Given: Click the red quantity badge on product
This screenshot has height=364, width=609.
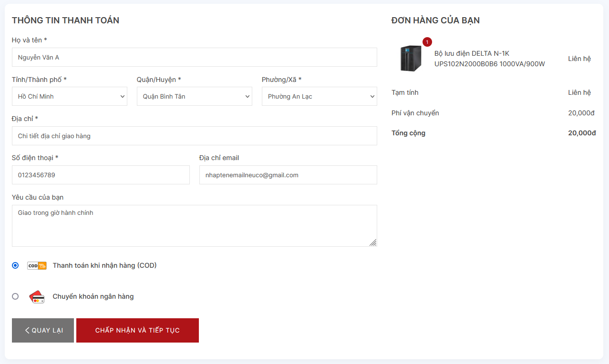Looking at the screenshot, I should pos(427,42).
